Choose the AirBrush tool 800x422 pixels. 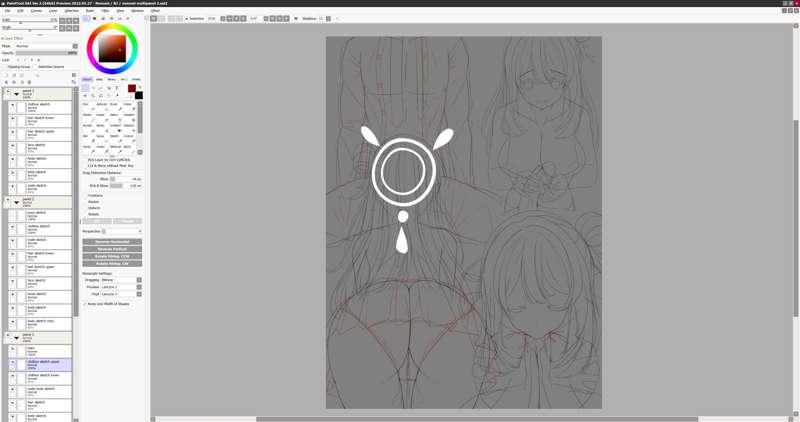tap(101, 107)
